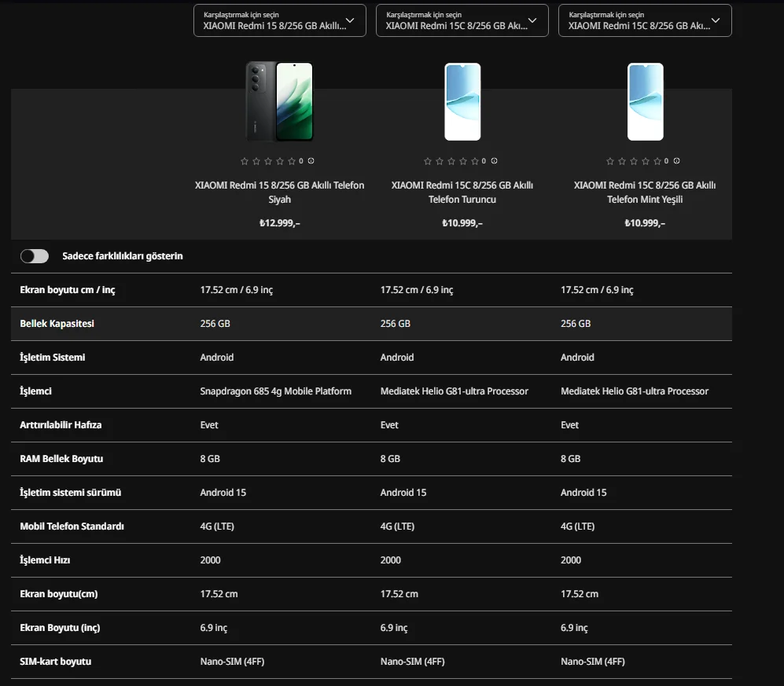The image size is (784, 686).
Task: Click Mediatek Helio G81-ultra cell in Turuncu column
Action: pos(454,391)
